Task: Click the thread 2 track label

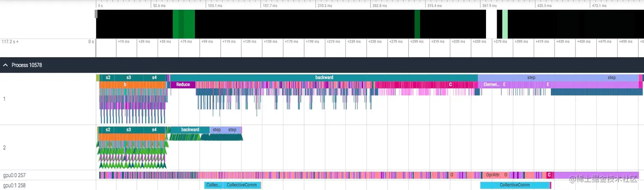Action: (x=5, y=148)
